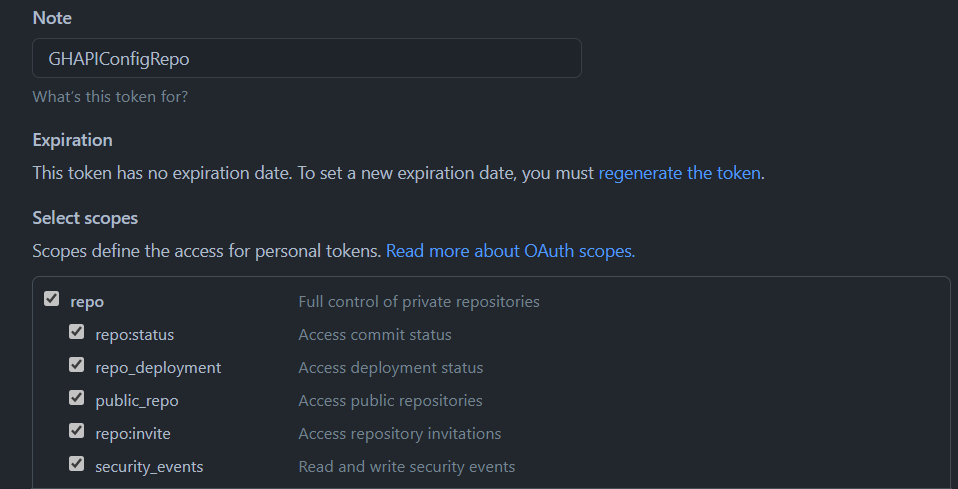This screenshot has height=489, width=958.
Task: Toggle the repo:invite checkbox
Action: 76,431
